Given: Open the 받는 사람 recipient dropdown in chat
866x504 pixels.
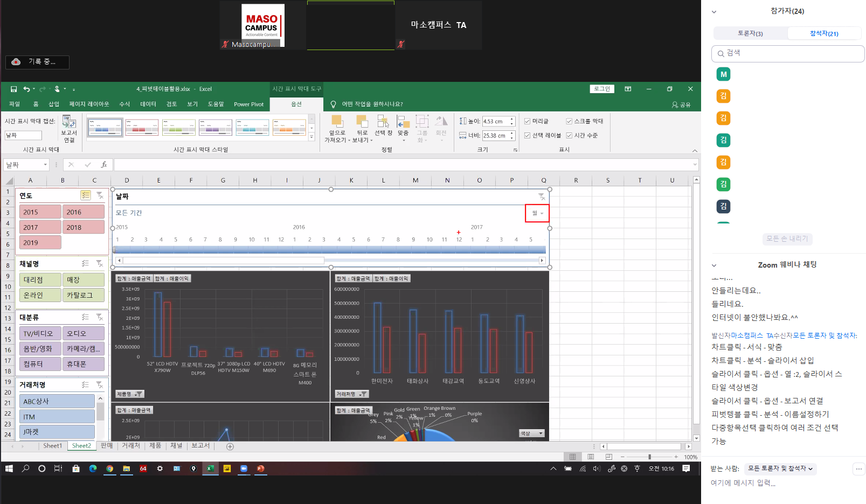Looking at the screenshot, I should [780, 469].
